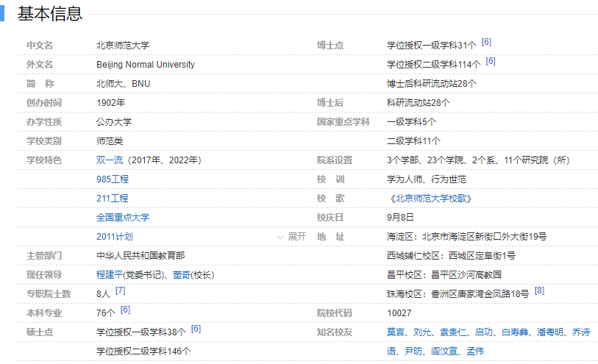
Task: Open the 985工程 link
Action: click(x=113, y=179)
